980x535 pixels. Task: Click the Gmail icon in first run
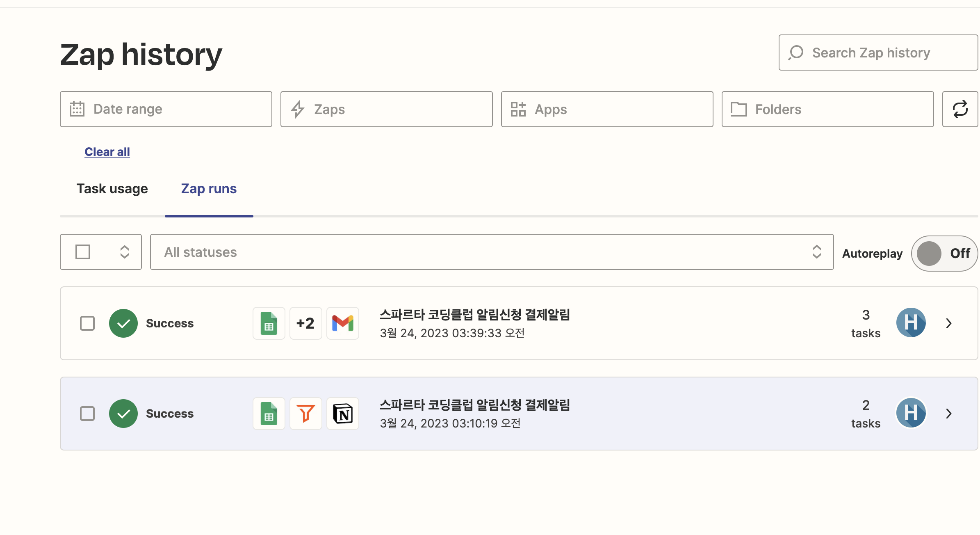(342, 323)
